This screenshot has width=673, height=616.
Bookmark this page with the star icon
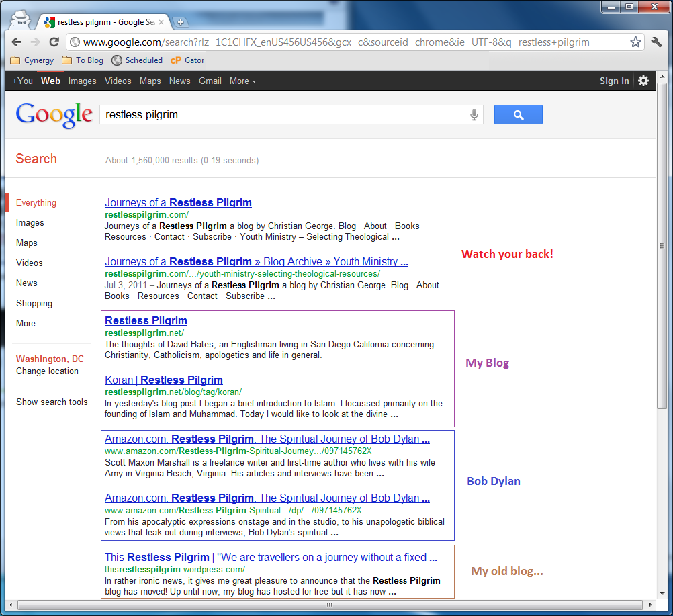coord(635,42)
